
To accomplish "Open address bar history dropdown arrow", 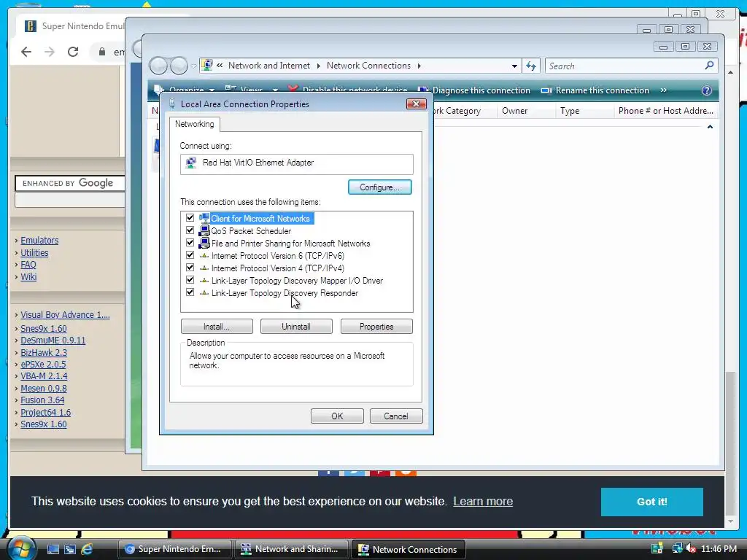I will (514, 66).
